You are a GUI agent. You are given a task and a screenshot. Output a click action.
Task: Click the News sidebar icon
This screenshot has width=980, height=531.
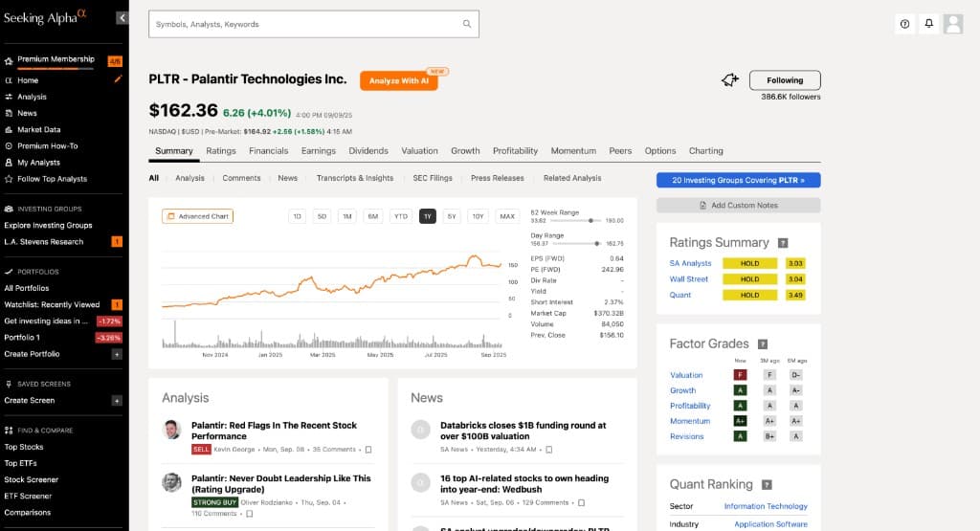click(x=9, y=113)
